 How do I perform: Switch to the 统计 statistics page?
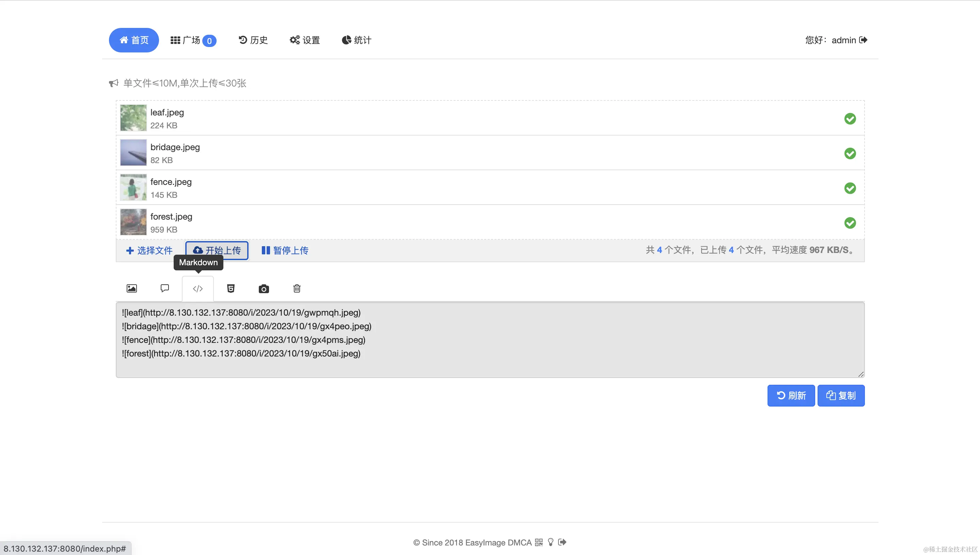pyautogui.click(x=357, y=40)
